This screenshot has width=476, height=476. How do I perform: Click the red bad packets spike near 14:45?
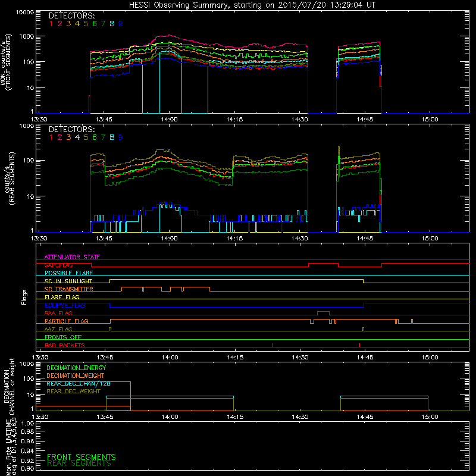(359, 345)
